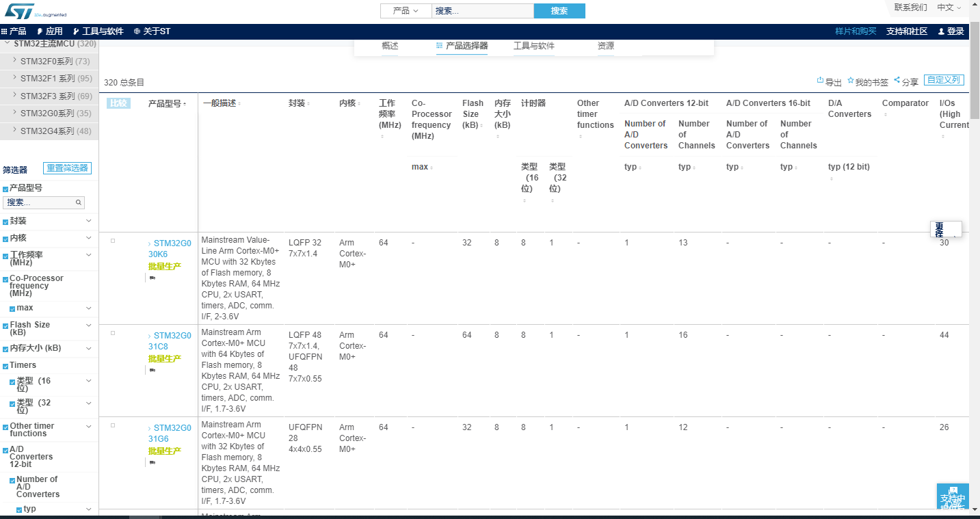Click the 应用 menu icon in navbar

(40, 31)
